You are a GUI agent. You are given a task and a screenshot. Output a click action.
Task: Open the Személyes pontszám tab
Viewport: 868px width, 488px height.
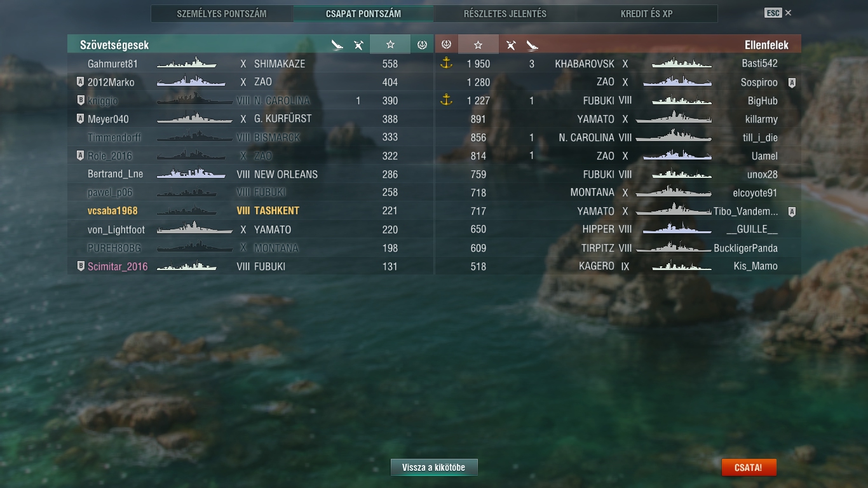[x=222, y=13]
